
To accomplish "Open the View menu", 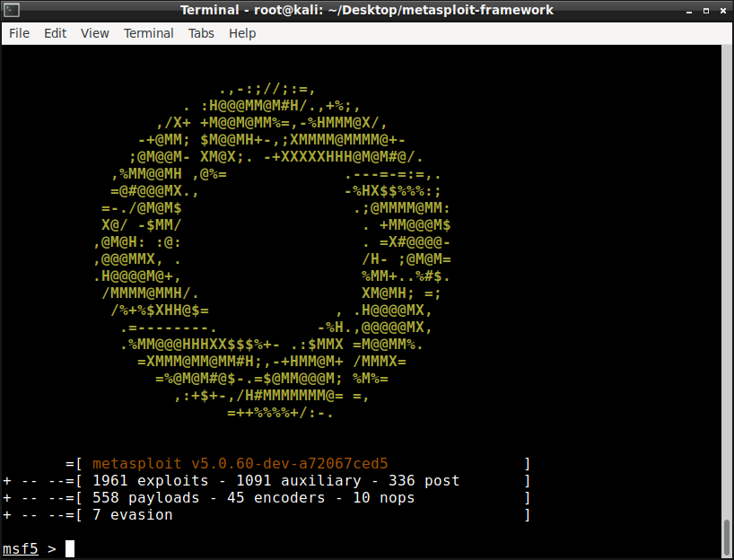I will coord(94,33).
